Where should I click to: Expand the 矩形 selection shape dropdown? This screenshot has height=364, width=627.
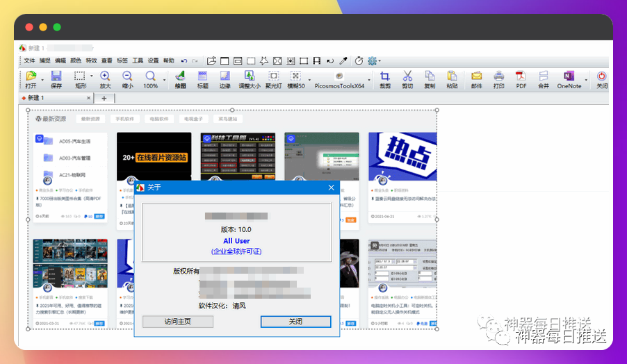[x=91, y=76]
